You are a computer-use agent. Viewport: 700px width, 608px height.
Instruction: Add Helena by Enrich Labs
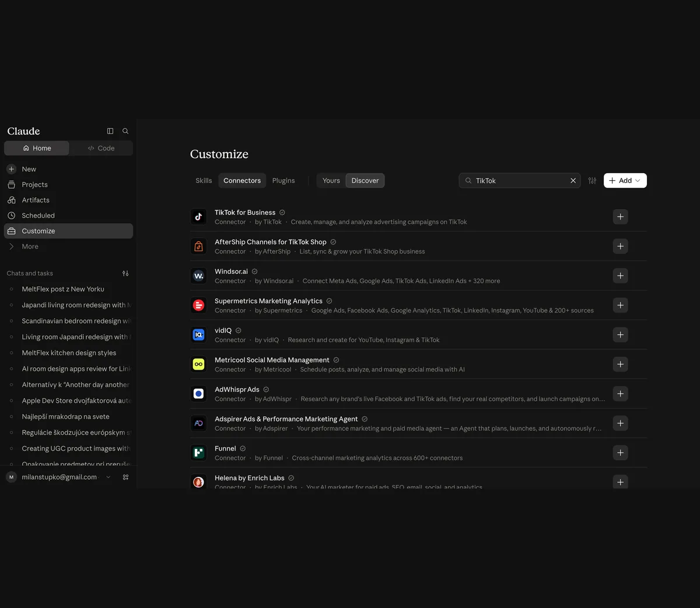620,482
